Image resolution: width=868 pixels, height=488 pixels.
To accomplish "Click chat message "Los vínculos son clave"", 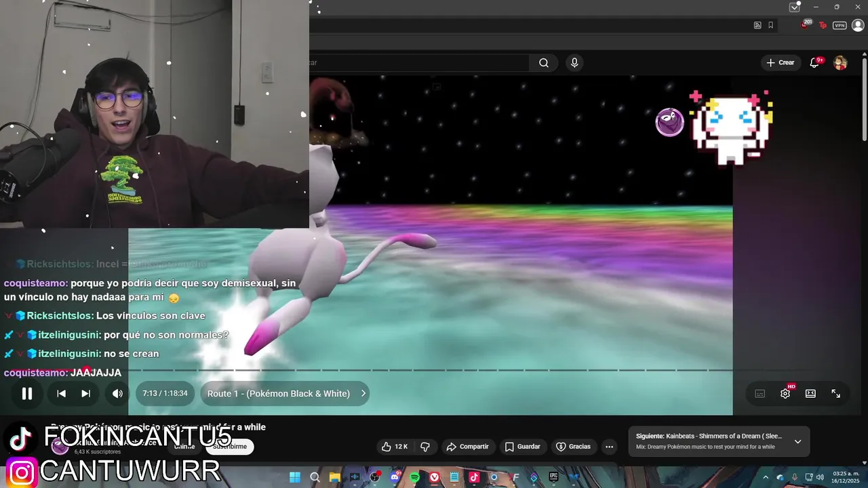I will tap(151, 316).
